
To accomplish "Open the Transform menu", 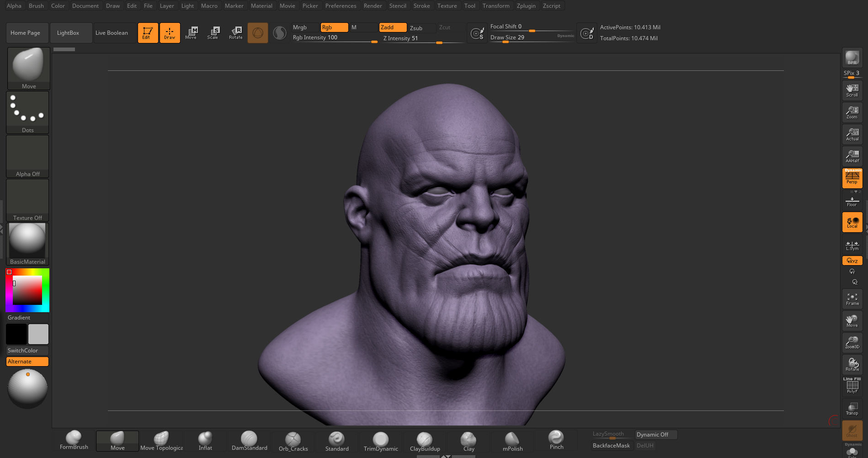I will coord(496,6).
